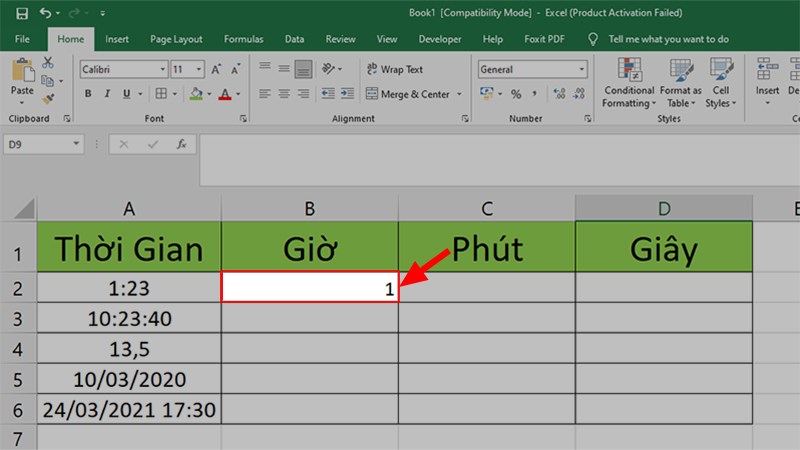Image resolution: width=800 pixels, height=450 pixels.
Task: Decrease font size with the smaller A icon
Action: click(235, 69)
